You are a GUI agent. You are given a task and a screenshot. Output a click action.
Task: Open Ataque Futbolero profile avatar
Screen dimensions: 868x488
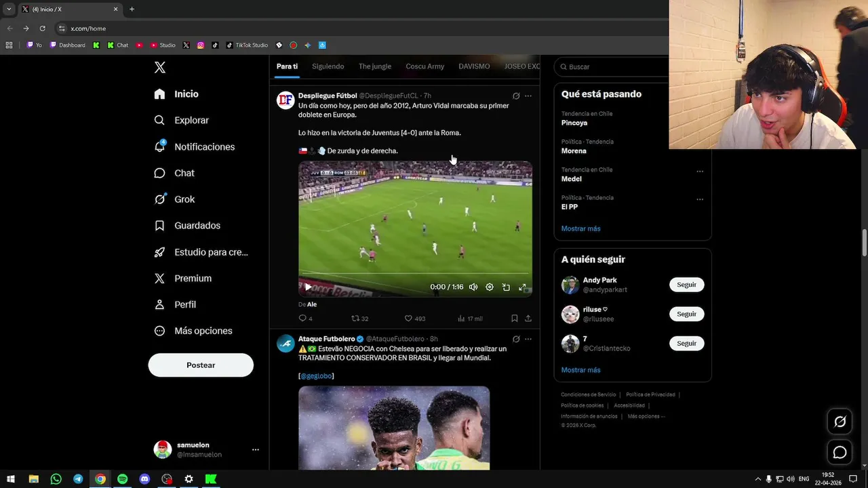coord(285,344)
